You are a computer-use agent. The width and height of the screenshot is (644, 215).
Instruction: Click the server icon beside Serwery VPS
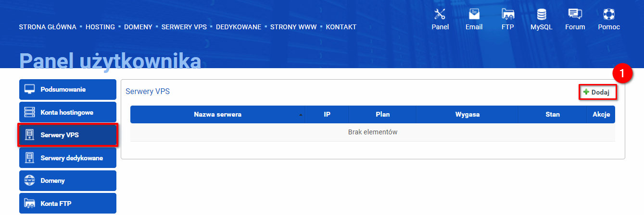point(29,135)
